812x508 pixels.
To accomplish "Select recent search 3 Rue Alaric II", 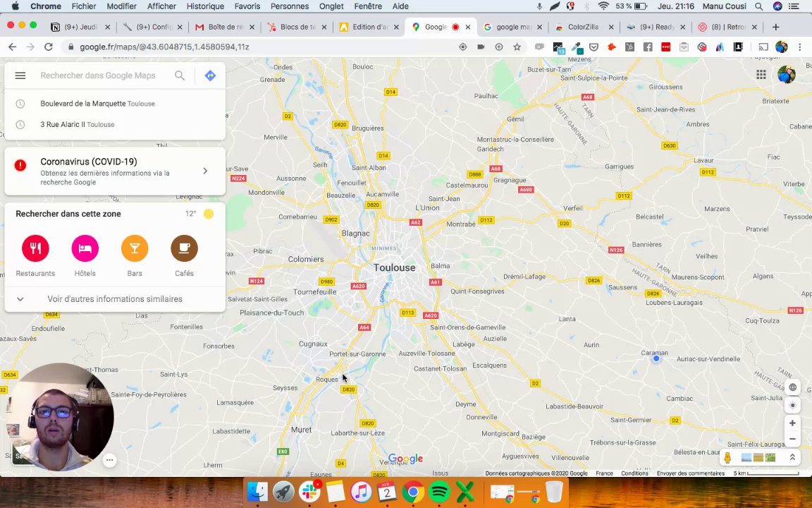I will click(x=115, y=124).
